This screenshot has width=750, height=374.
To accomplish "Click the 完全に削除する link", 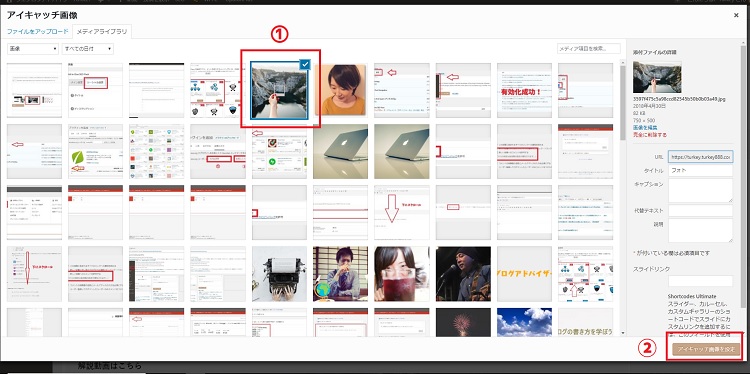I will [x=650, y=135].
